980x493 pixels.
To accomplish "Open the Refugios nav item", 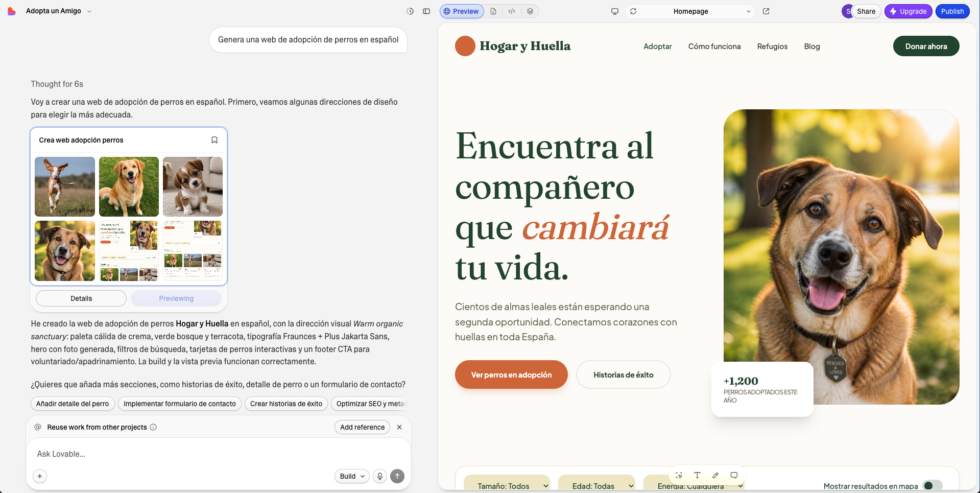I will point(772,46).
